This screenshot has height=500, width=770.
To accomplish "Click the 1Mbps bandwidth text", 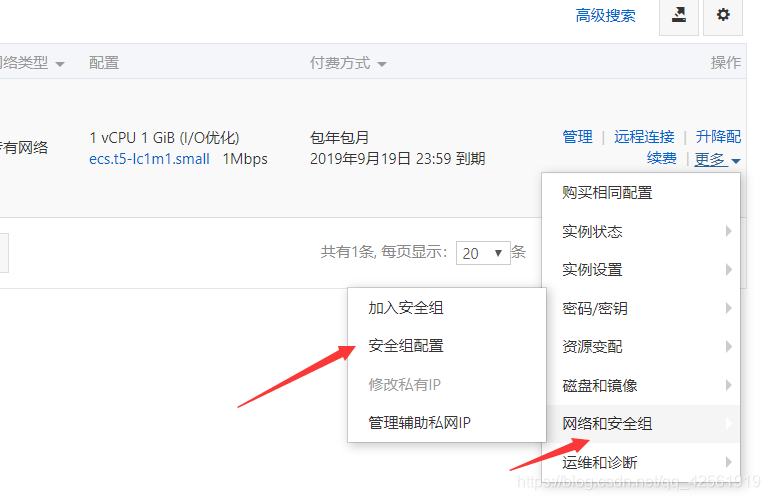I will point(245,159).
